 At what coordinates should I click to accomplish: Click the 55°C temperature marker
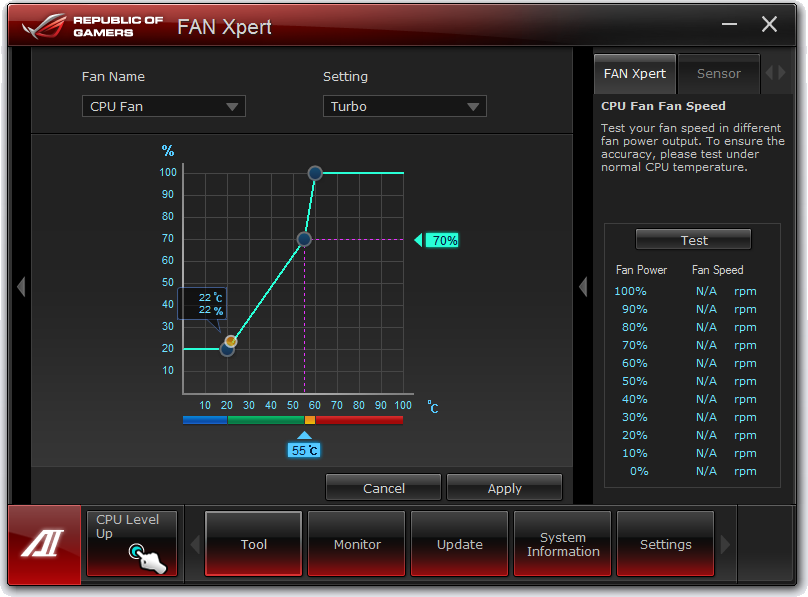304,446
